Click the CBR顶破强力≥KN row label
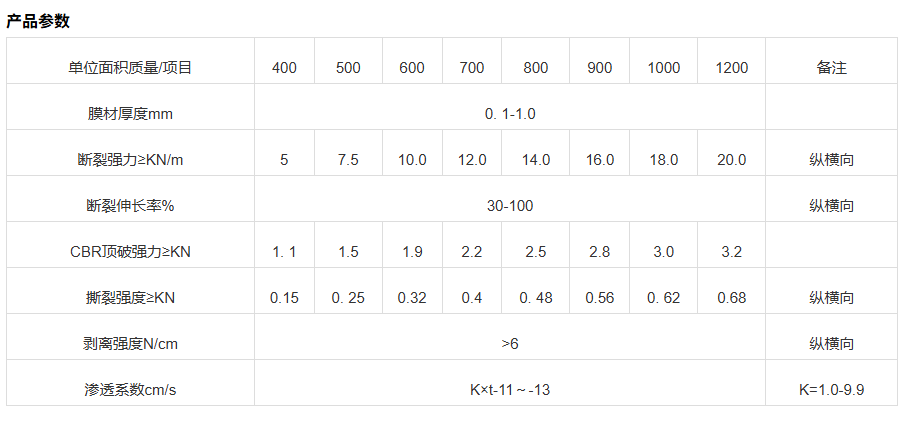This screenshot has width=902, height=433. coord(130,252)
